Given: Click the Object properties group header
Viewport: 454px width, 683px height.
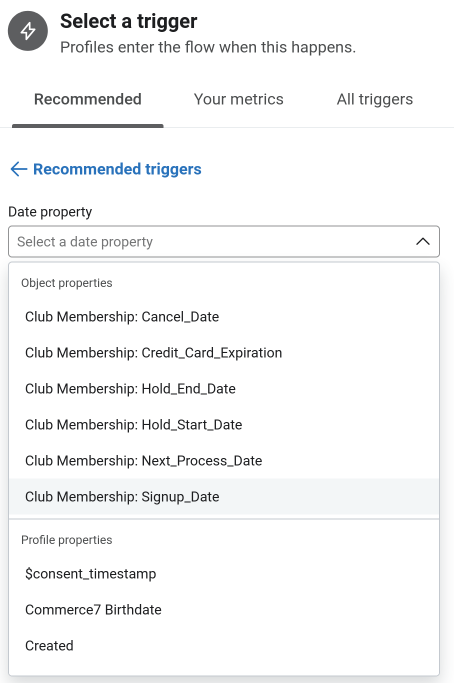Looking at the screenshot, I should [67, 283].
